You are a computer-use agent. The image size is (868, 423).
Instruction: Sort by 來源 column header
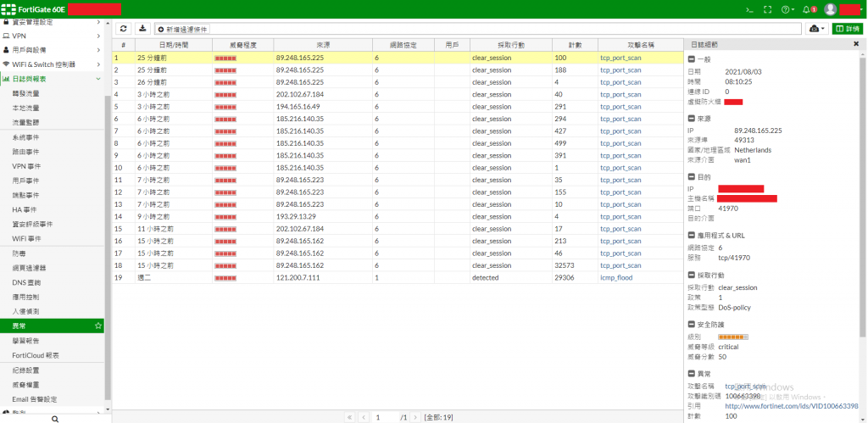323,45
